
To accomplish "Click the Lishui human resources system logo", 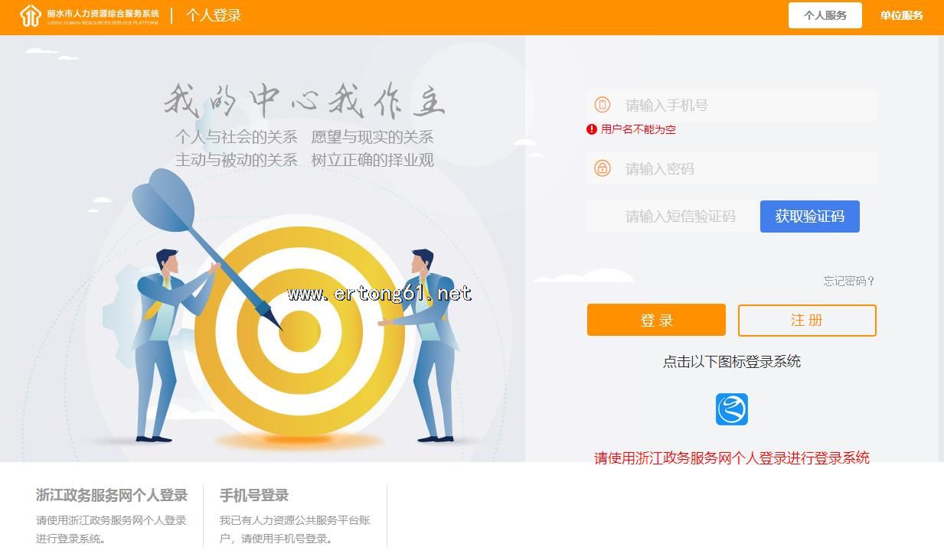I will coord(90,15).
